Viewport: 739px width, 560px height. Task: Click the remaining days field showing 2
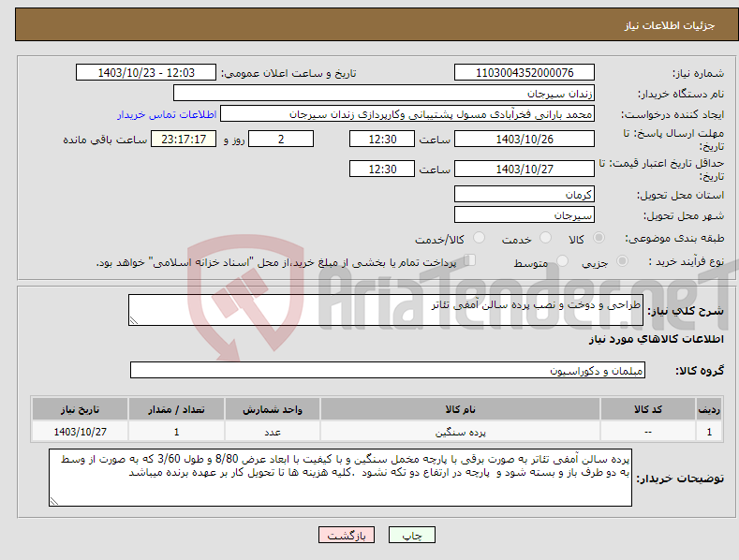point(281,139)
